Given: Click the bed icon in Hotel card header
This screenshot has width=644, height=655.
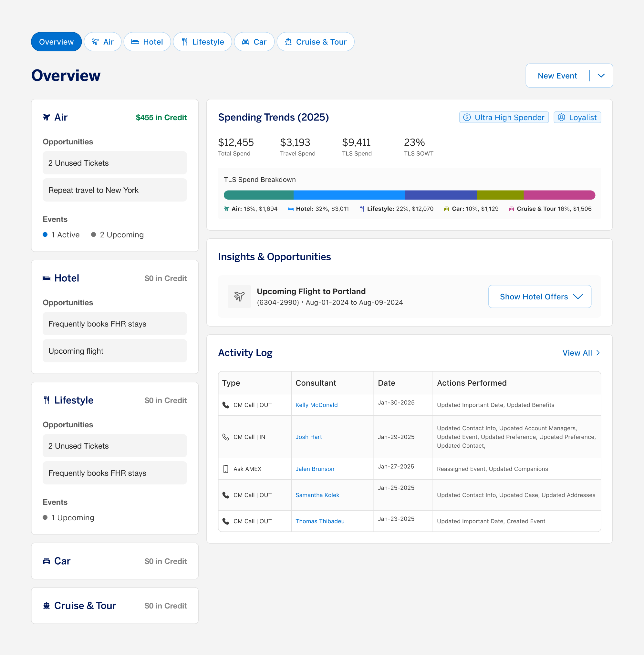Looking at the screenshot, I should (x=47, y=278).
